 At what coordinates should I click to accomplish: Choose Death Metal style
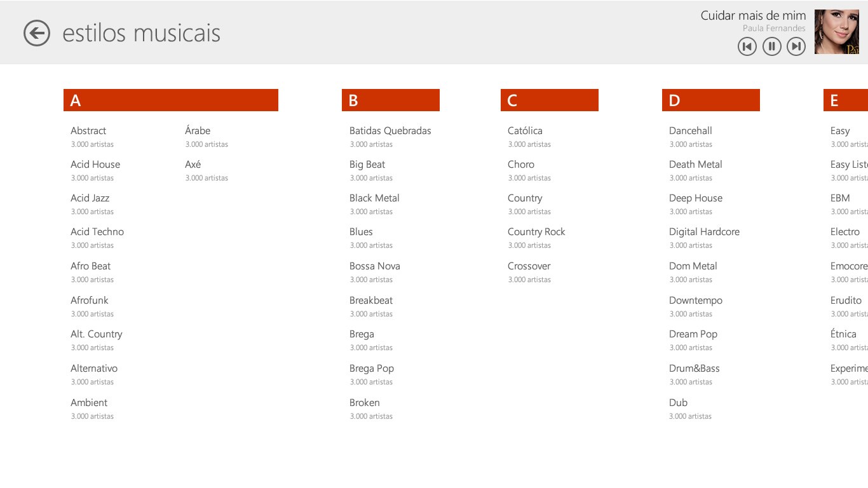[695, 165]
